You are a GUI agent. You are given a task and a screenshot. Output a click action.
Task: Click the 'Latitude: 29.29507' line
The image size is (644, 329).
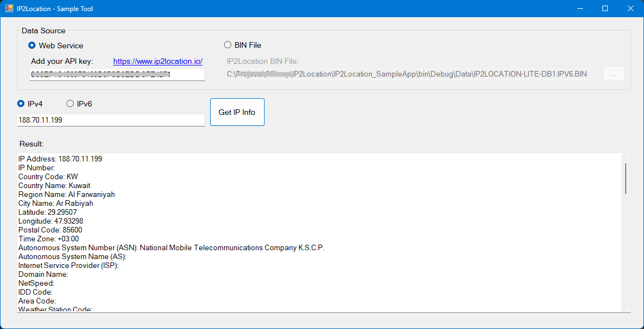[48, 212]
